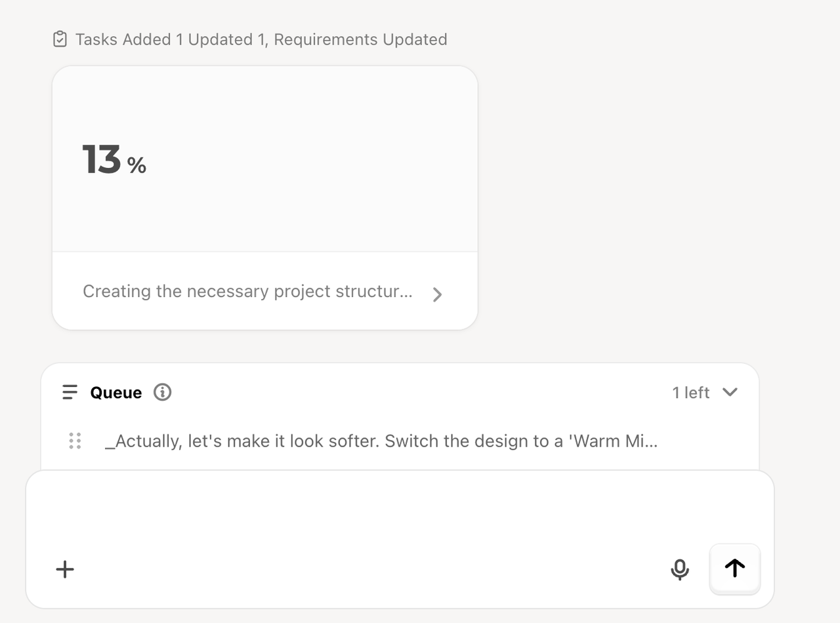This screenshot has width=840, height=623.
Task: Click the 'Queue' header label
Action: (116, 392)
